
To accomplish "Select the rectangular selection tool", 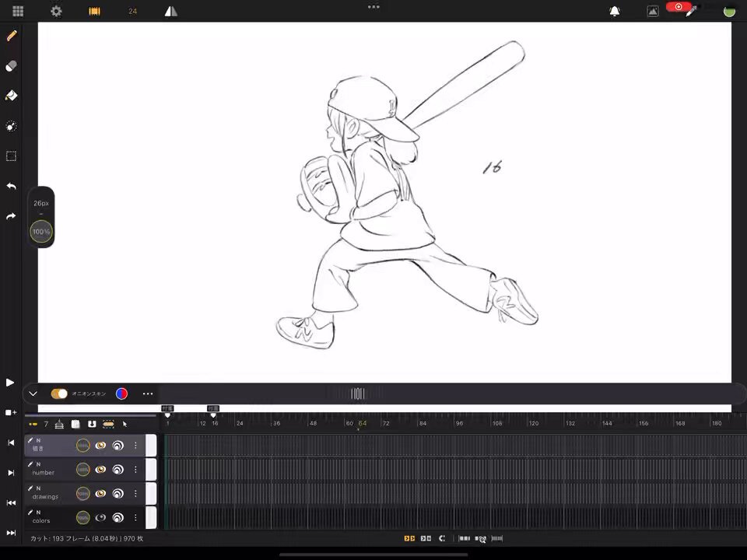I will [12, 156].
